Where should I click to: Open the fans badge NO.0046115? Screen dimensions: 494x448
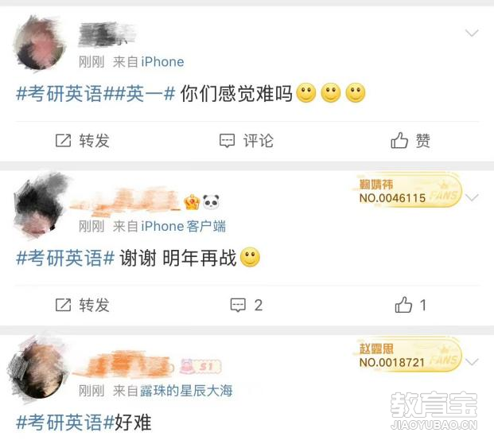coord(408,190)
